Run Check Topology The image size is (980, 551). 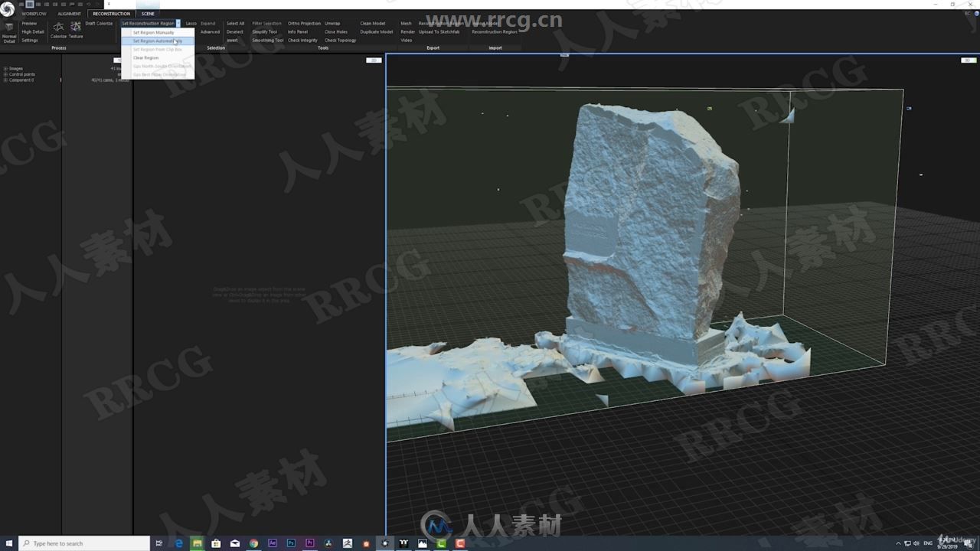click(341, 41)
